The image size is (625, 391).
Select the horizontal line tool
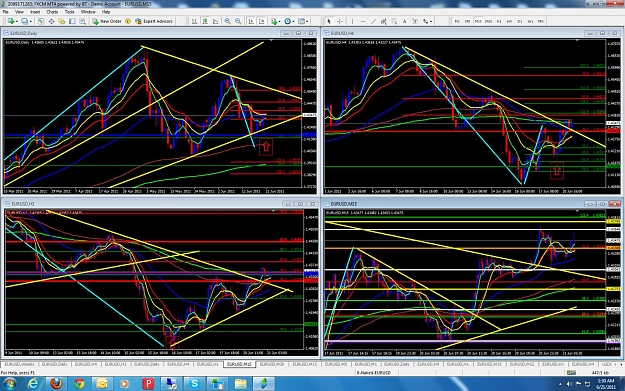[363, 21]
